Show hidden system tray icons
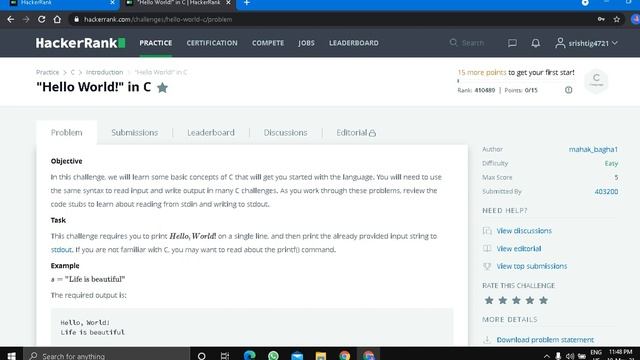640x360 pixels. 547,356
